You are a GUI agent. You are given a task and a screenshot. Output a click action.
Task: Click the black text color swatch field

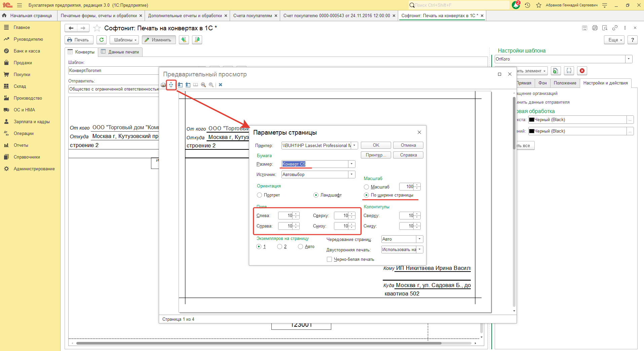(577, 120)
